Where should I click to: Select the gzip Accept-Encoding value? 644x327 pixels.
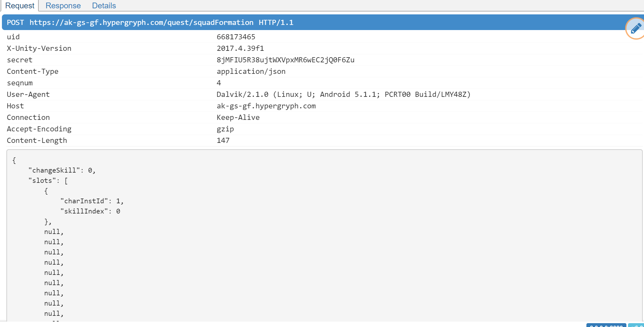(x=225, y=129)
